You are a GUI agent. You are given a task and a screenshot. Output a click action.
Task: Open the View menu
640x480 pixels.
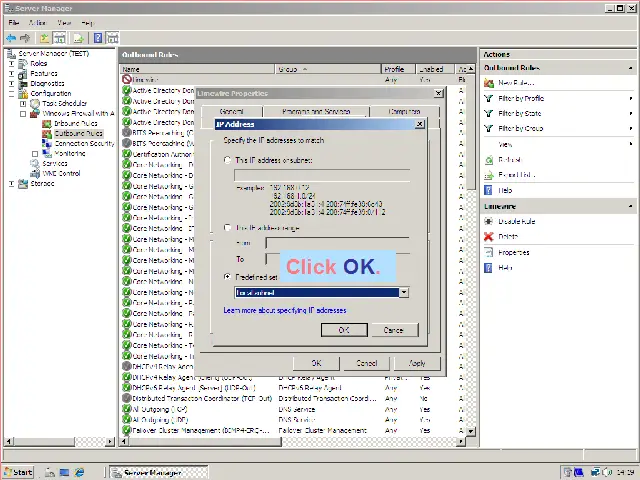(x=64, y=23)
